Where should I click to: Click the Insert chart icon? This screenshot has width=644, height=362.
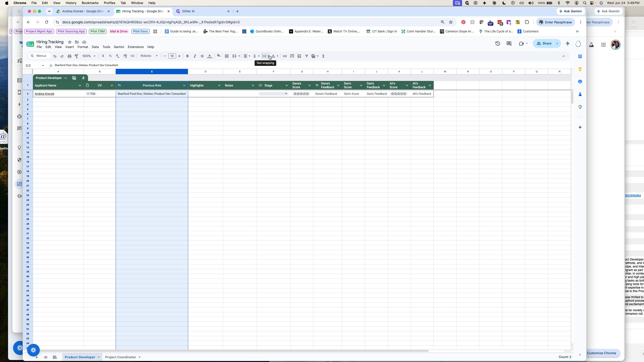click(299, 56)
